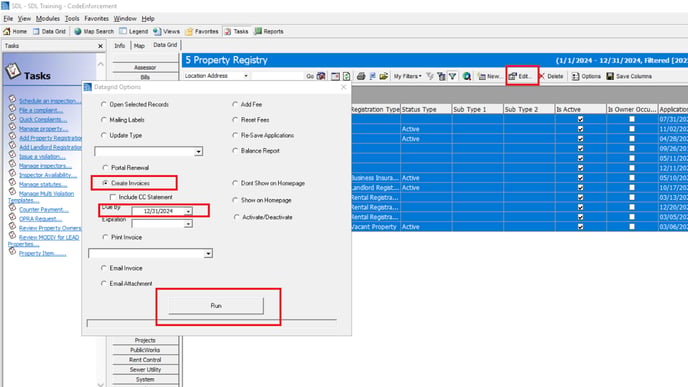Image resolution: width=688 pixels, height=387 pixels.
Task: Open the Data Grid toolbar button
Action: pyautogui.click(x=49, y=32)
